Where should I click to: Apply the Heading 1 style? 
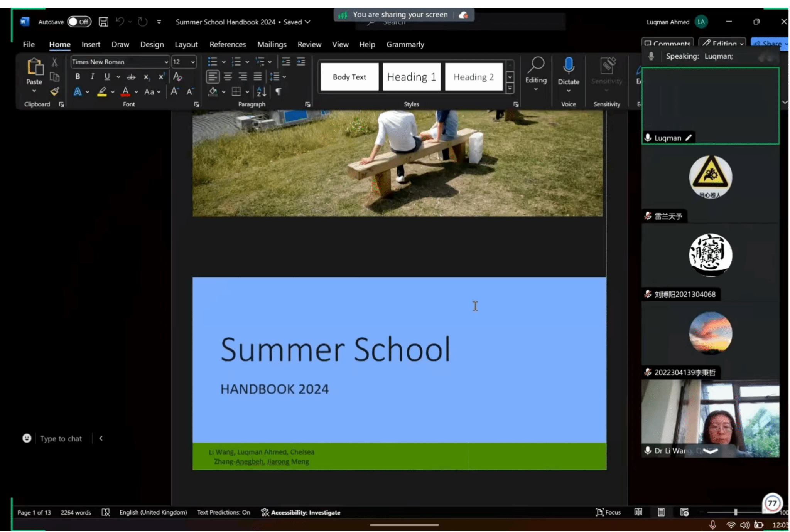point(411,77)
